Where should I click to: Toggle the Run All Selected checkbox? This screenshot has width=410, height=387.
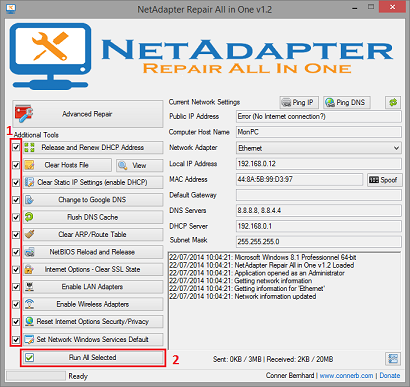30,358
